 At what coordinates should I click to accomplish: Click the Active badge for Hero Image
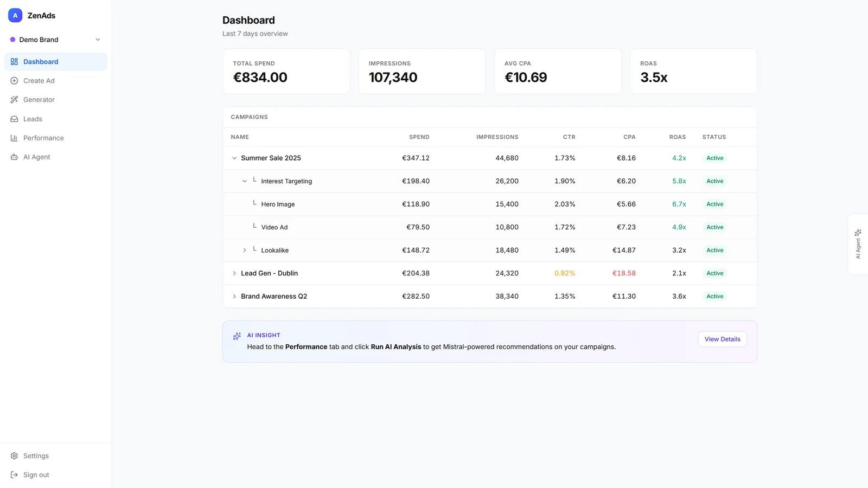tap(714, 204)
